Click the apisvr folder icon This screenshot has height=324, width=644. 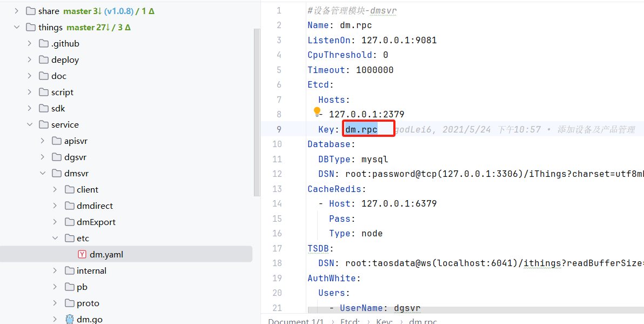[57, 141]
